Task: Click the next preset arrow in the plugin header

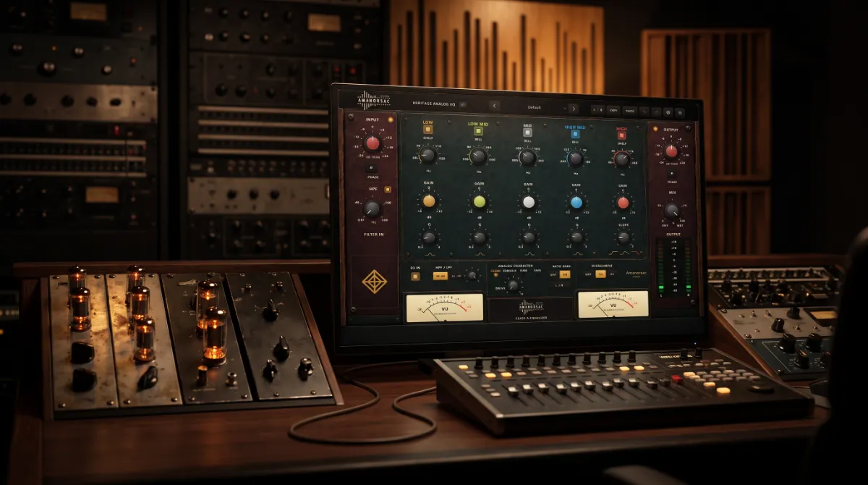Action: 574,108
